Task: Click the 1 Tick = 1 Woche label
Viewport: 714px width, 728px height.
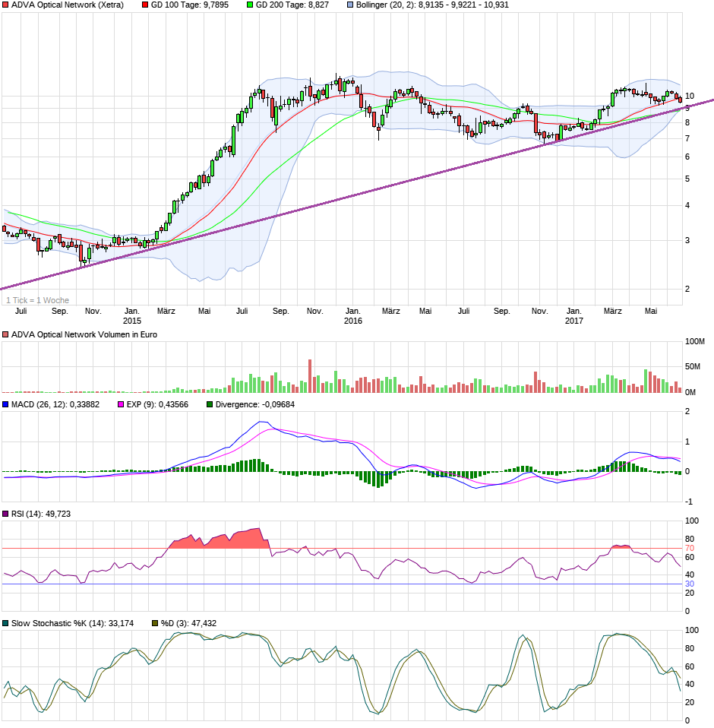Action: click(36, 299)
